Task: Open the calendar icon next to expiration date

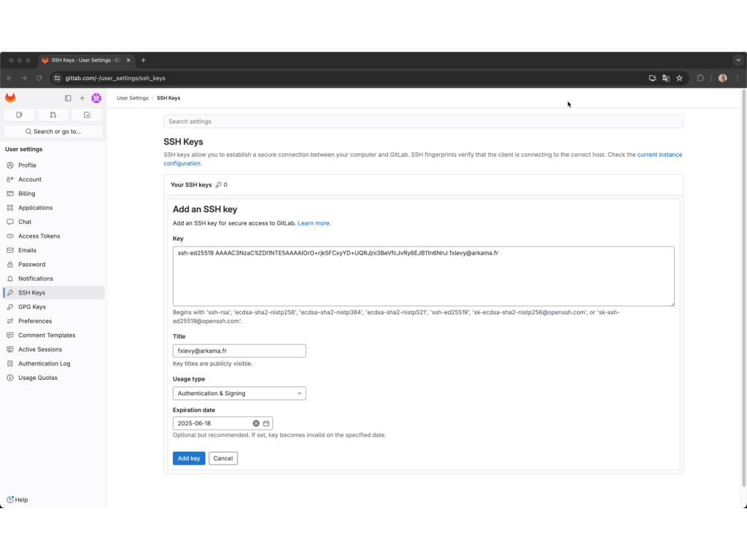Action: (266, 423)
